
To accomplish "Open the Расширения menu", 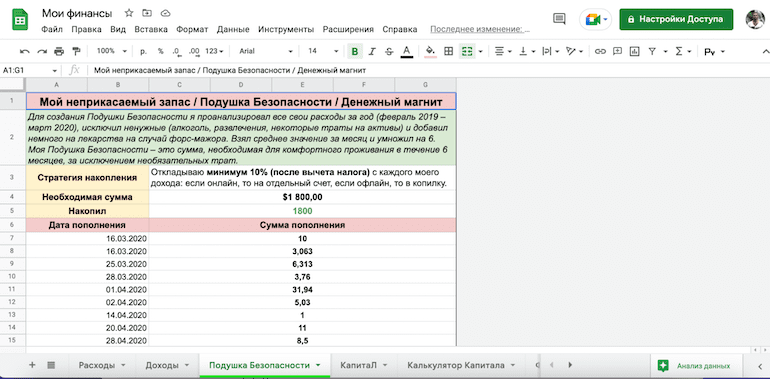I will 348,29.
